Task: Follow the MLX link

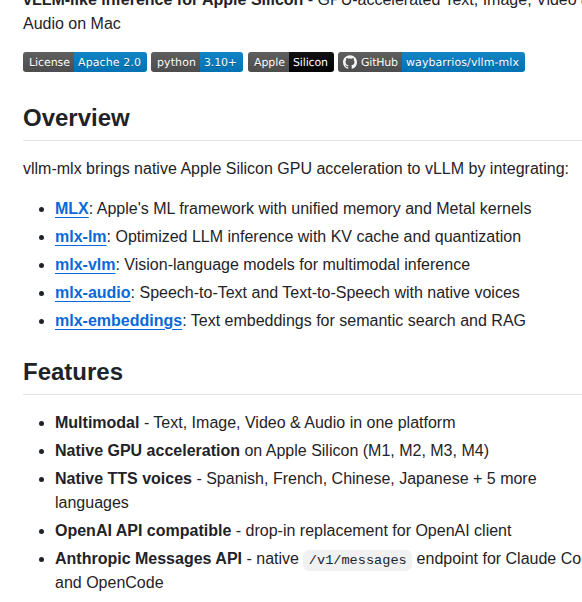Action: (x=72, y=208)
